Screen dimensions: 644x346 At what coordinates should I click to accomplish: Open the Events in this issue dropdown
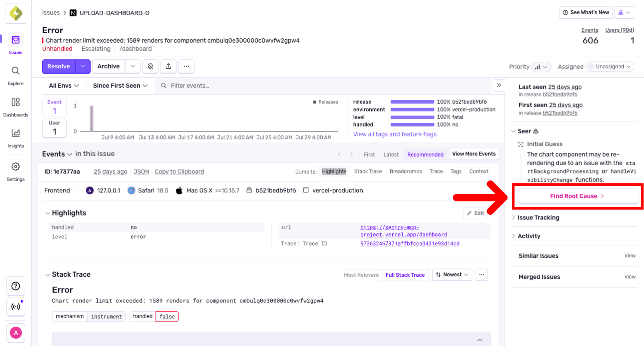(57, 154)
